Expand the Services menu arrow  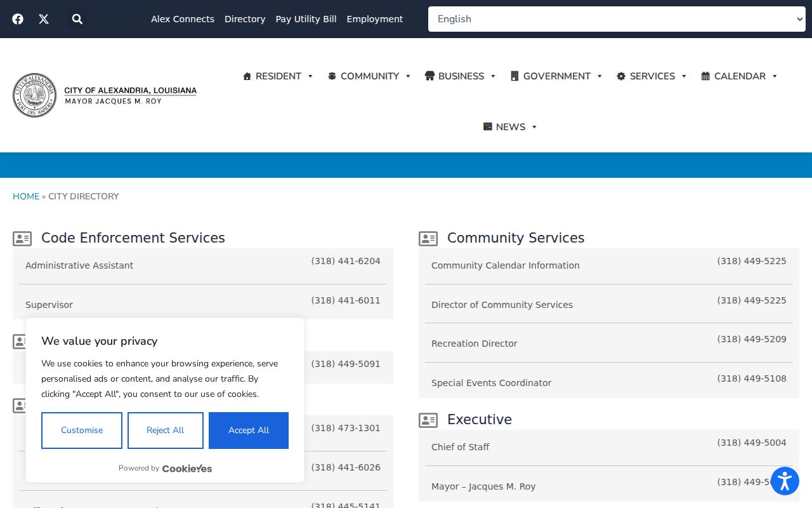[x=684, y=76]
